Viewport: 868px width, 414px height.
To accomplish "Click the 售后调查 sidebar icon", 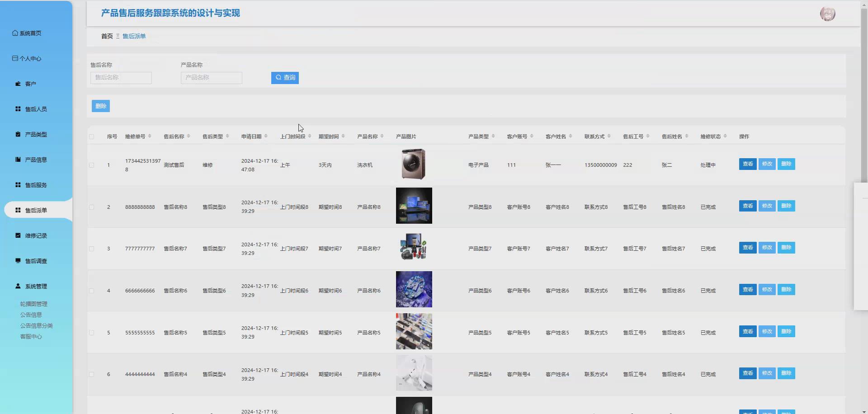I will 18,261.
